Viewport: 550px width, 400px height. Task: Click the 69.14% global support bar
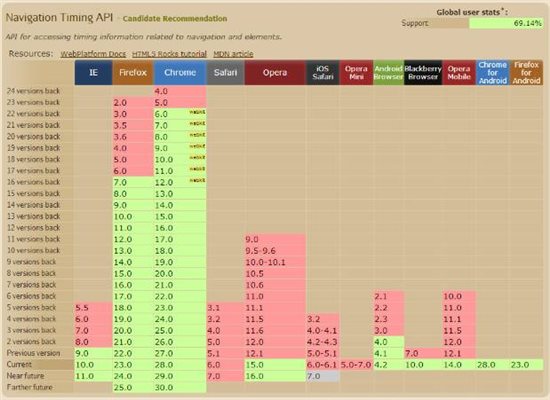[506, 24]
